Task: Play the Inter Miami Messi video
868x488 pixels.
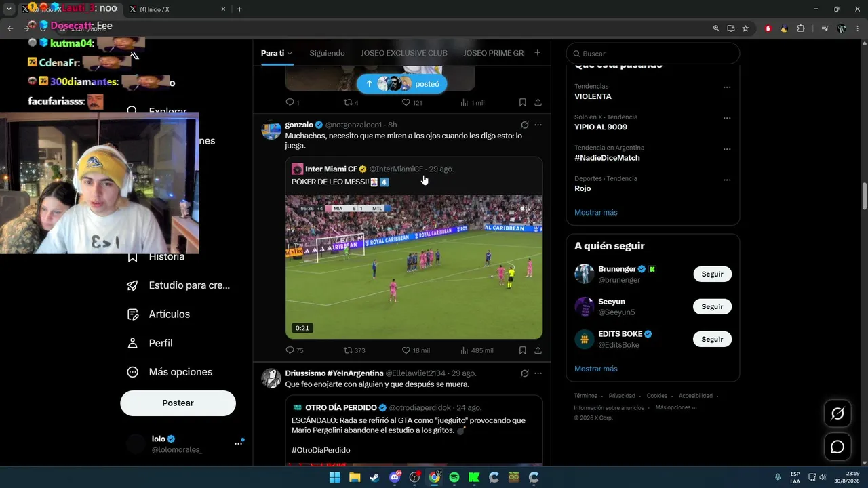Action: tap(414, 267)
